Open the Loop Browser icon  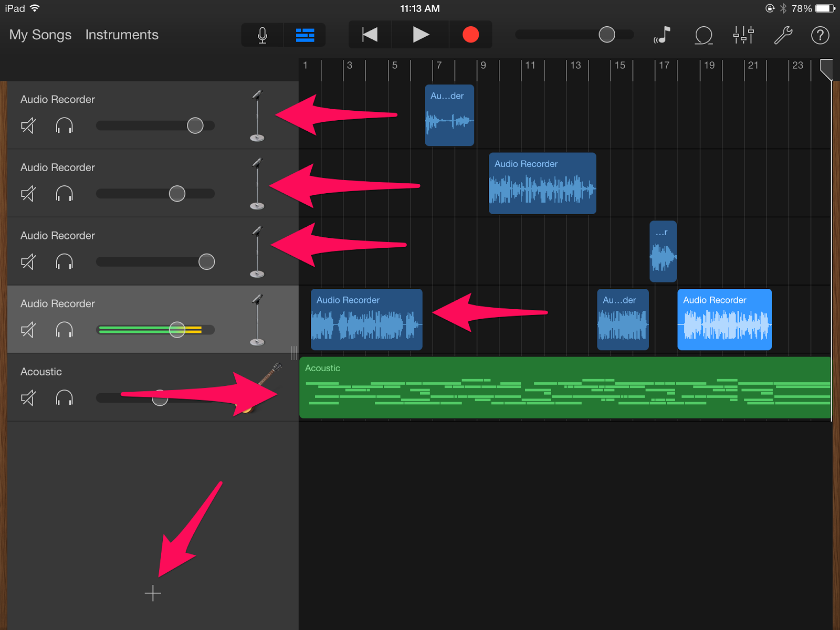coord(703,35)
